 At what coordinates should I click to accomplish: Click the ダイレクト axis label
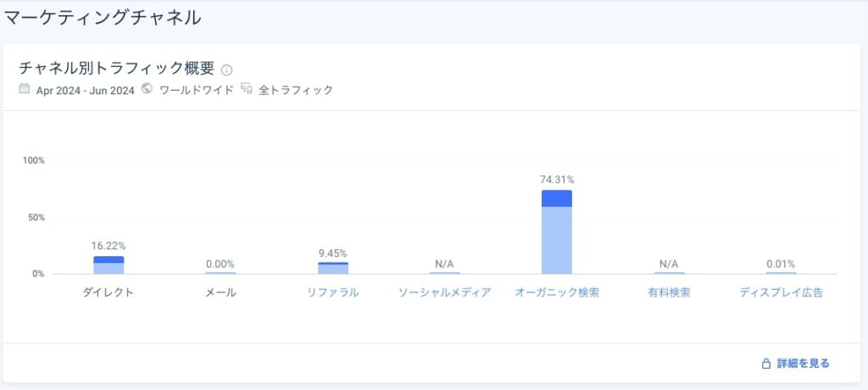tap(108, 292)
